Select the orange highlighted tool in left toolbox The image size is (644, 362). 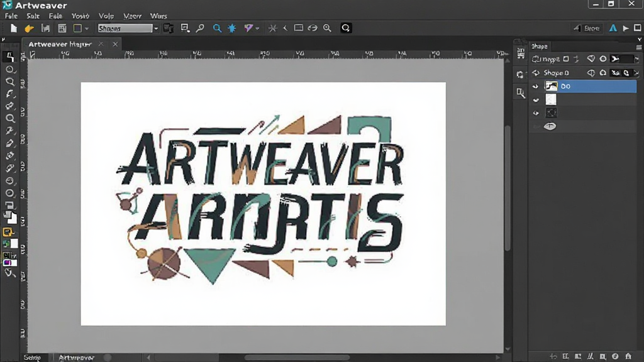8,233
